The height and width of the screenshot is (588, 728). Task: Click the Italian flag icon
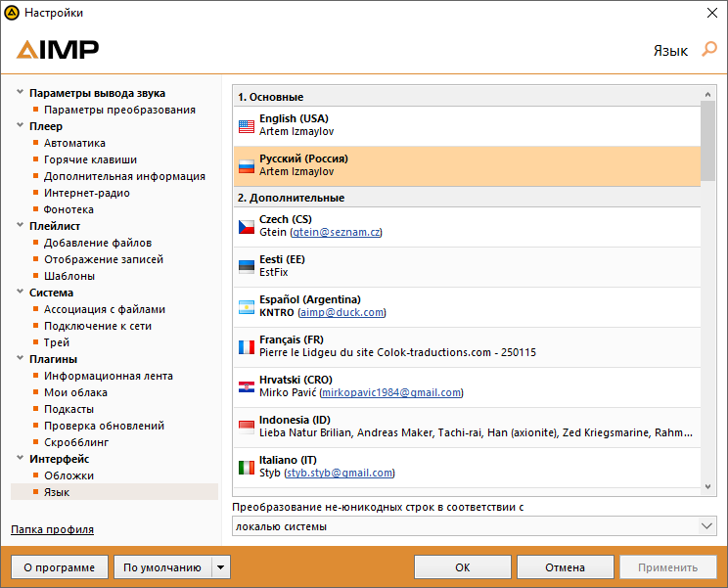click(x=247, y=467)
